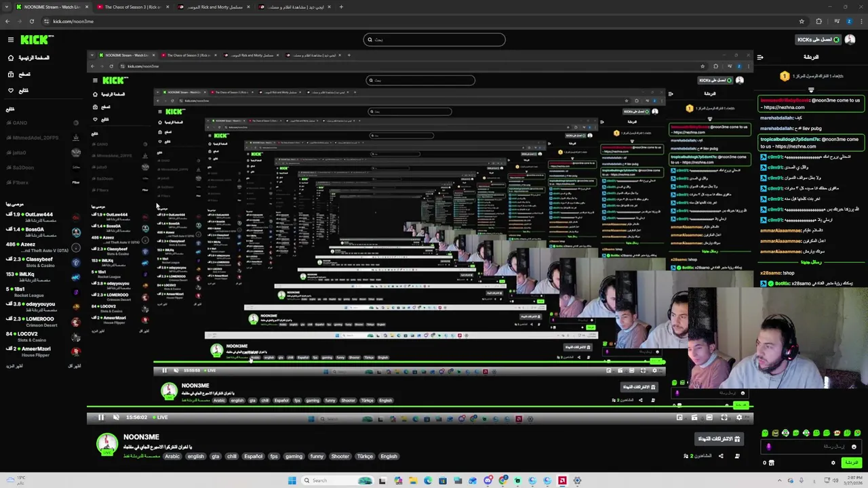Image resolution: width=868 pixels, height=488 pixels.
Task: Open settings gear in the outermost player controls
Action: click(739, 418)
